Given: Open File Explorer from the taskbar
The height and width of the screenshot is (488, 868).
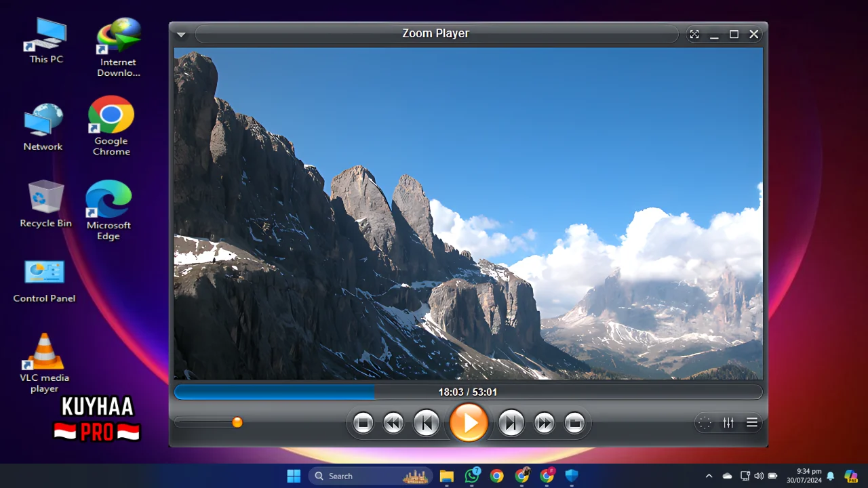Looking at the screenshot, I should click(x=446, y=476).
